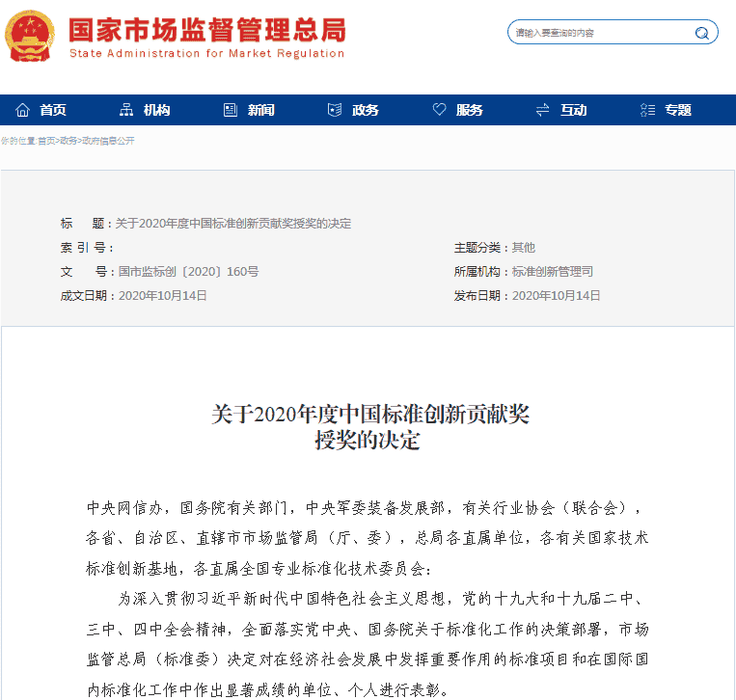Click the organization icon beside 机构
The width and height of the screenshot is (736, 700).
point(126,110)
